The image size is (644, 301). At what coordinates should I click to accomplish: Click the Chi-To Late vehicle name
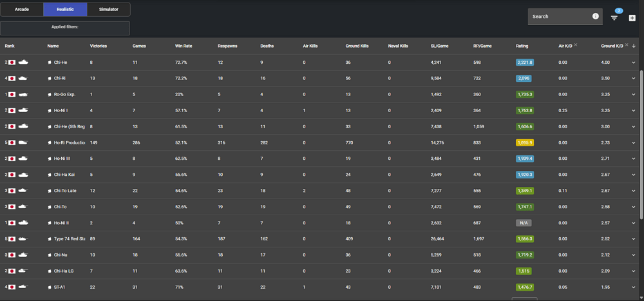[x=66, y=191]
